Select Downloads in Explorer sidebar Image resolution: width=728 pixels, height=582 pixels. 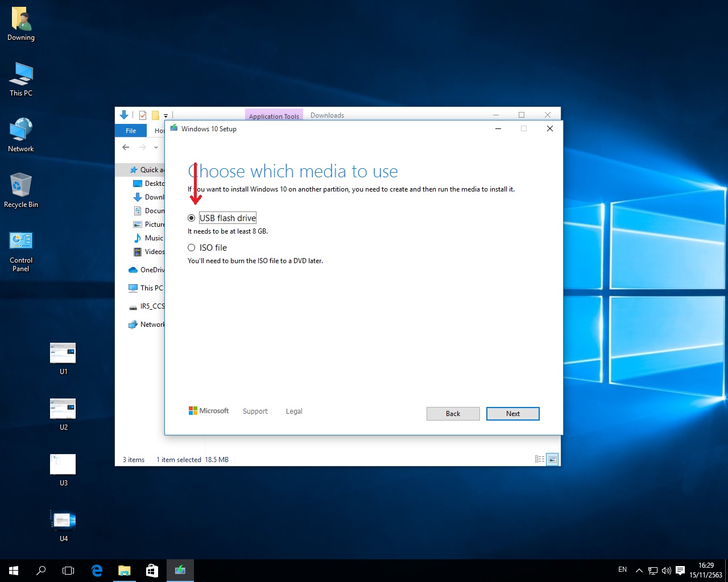click(148, 197)
